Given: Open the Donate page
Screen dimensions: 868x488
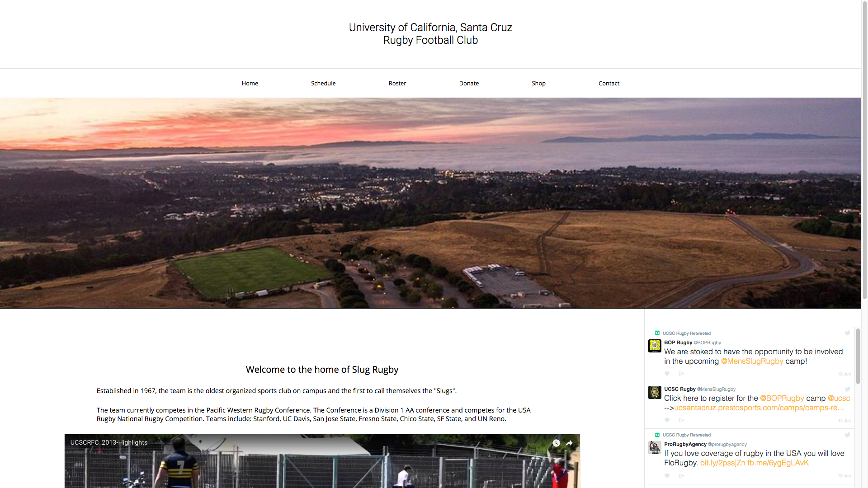Looking at the screenshot, I should (x=469, y=83).
